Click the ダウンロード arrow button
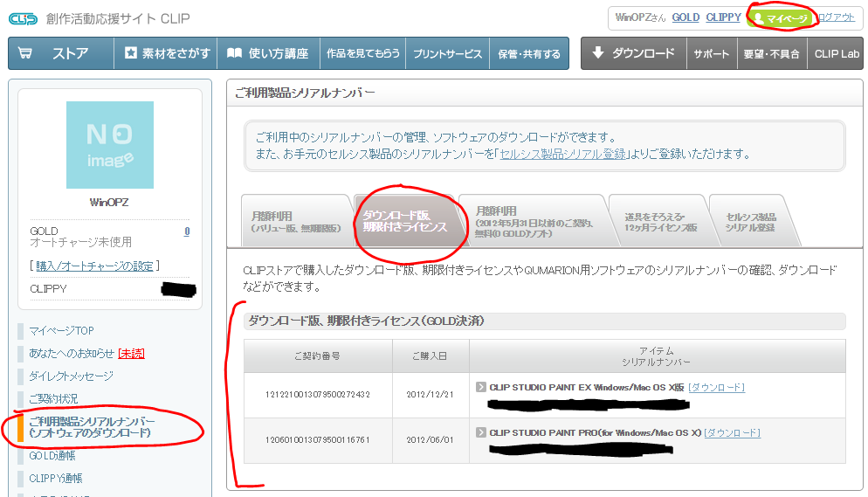 point(634,53)
